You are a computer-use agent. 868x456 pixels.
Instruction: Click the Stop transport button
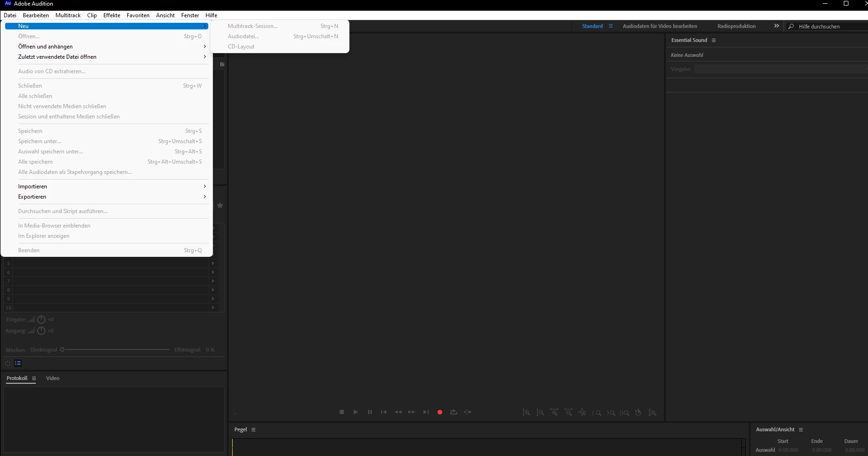[342, 412]
